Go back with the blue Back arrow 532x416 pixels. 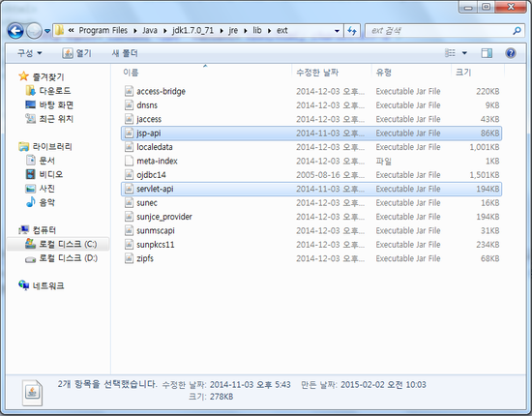tap(15, 31)
